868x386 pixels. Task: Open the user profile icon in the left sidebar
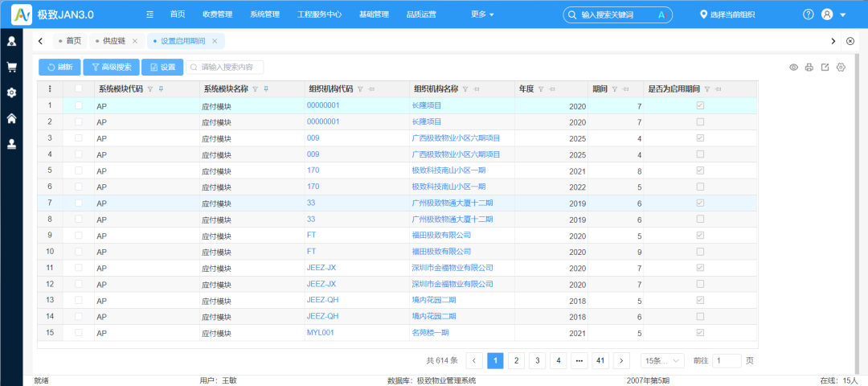[x=11, y=41]
